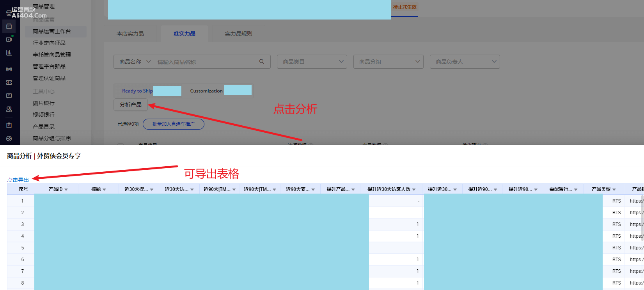Image resolution: width=644 pixels, height=290 pixels.
Task: Open the 商品分组 dropdown
Action: 388,62
